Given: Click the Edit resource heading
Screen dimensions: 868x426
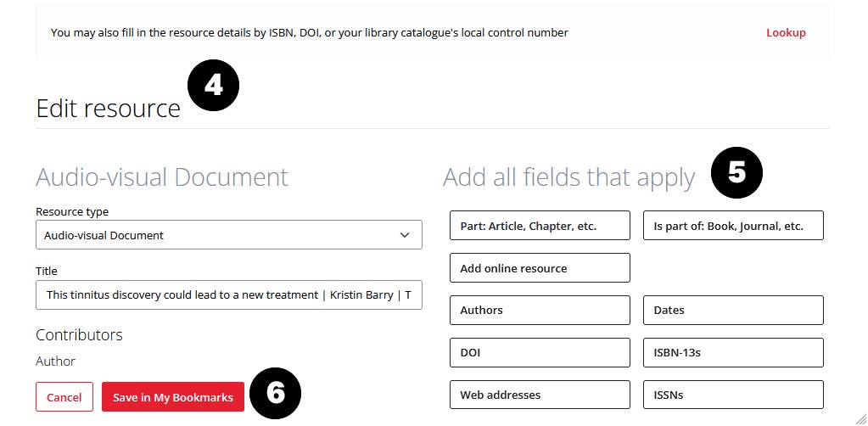Looking at the screenshot, I should coord(108,109).
